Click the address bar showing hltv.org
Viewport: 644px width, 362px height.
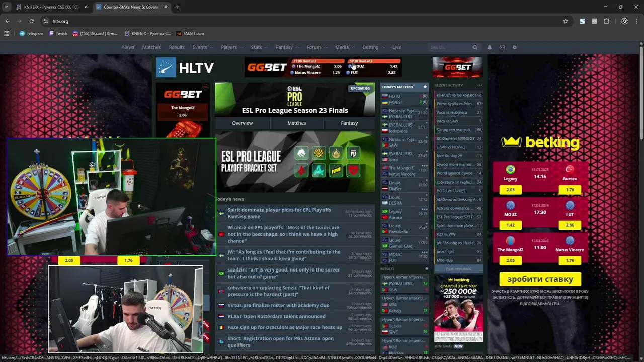tap(302, 21)
